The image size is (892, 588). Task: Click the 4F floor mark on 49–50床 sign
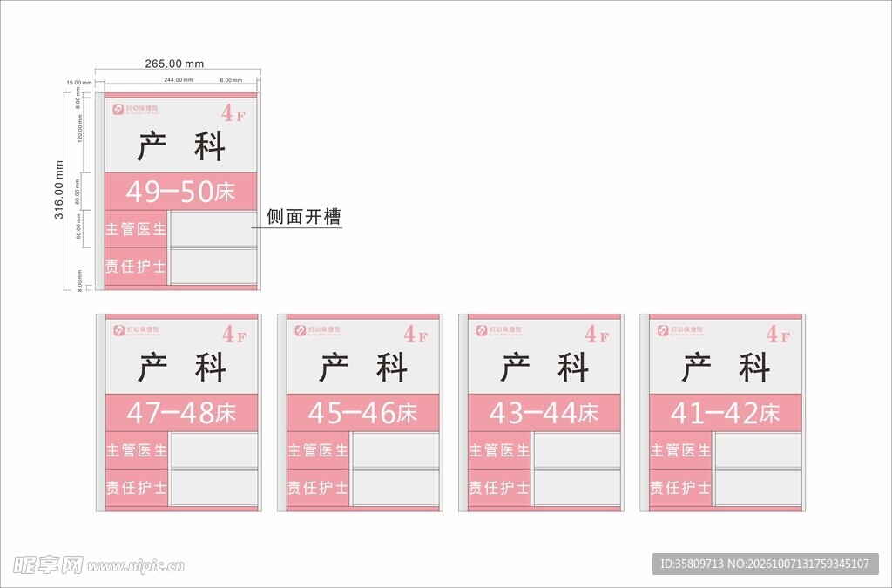pos(233,112)
